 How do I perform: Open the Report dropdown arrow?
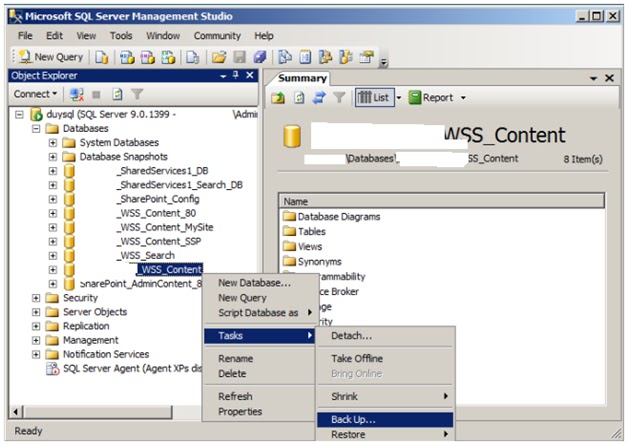tap(463, 97)
